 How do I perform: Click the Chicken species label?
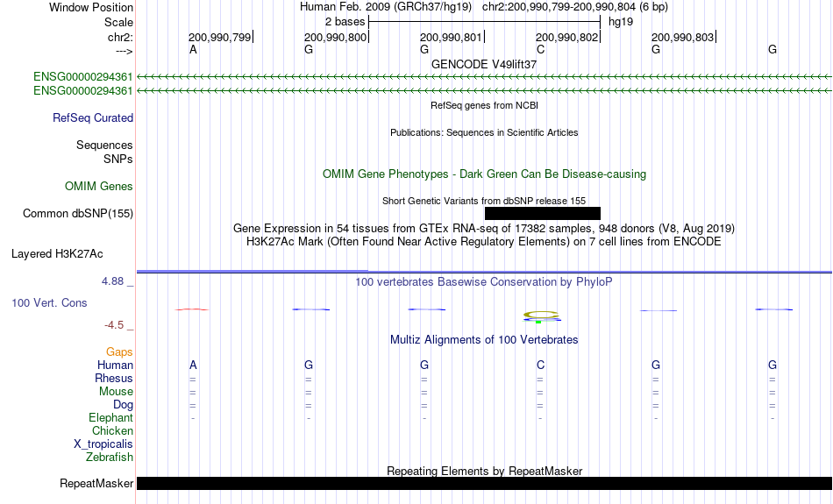112,430
